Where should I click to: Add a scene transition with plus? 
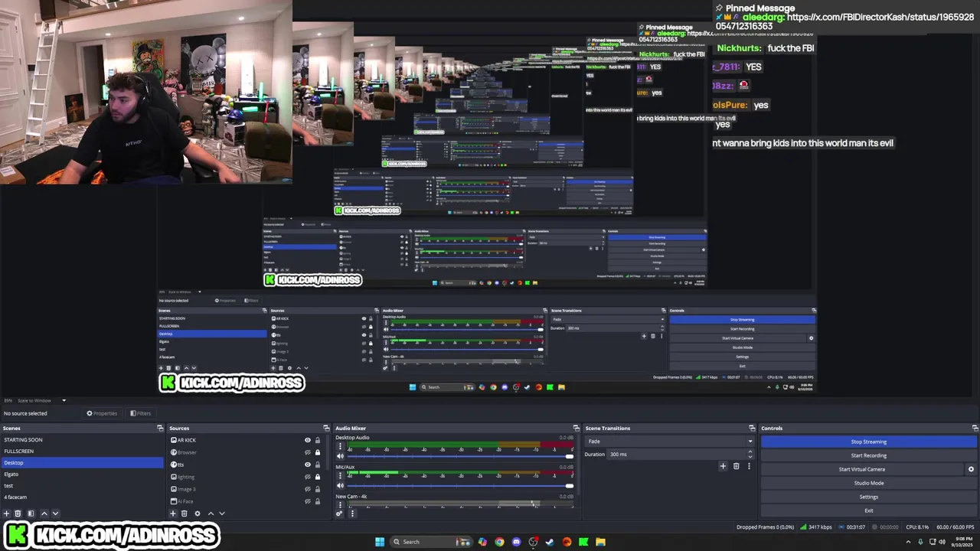[x=723, y=466]
